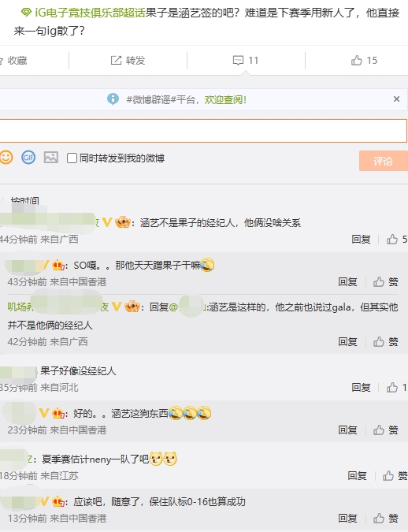The width and height of the screenshot is (408, 532).
Task: Click member badge beside SO嘎 comment
Action: 58,266
